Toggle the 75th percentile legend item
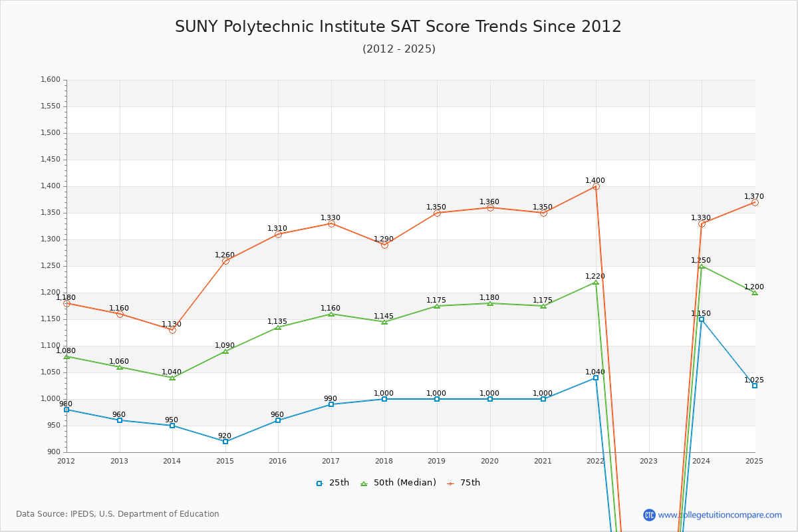The height and width of the screenshot is (532, 798). (464, 483)
